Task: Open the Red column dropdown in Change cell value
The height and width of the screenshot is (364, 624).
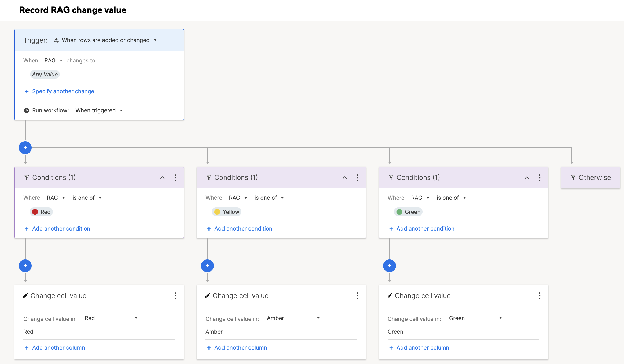Action: coord(111,318)
